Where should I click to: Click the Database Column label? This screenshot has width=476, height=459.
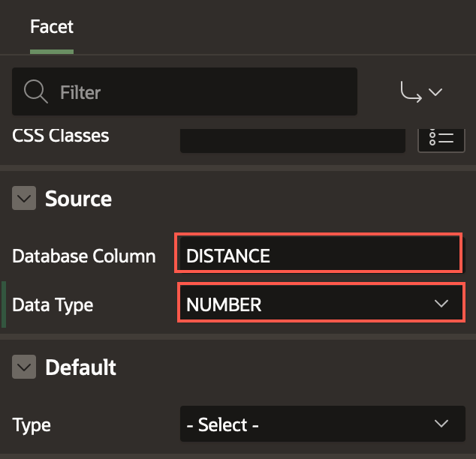point(84,256)
